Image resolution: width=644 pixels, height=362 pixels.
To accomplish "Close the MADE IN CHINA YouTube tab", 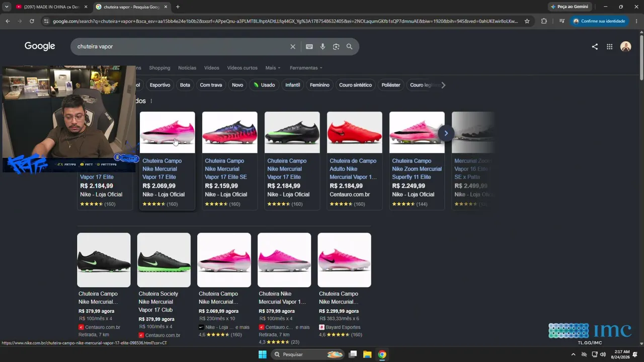I will (86, 7).
